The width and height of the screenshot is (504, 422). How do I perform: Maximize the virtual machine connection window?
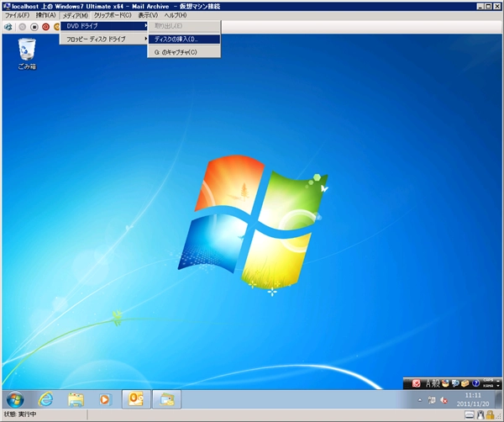[488, 6]
